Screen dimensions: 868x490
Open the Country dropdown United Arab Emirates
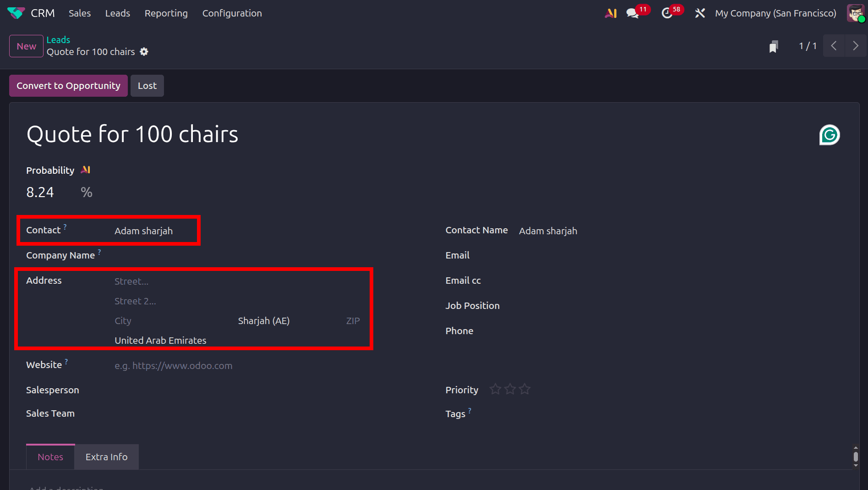coord(237,341)
